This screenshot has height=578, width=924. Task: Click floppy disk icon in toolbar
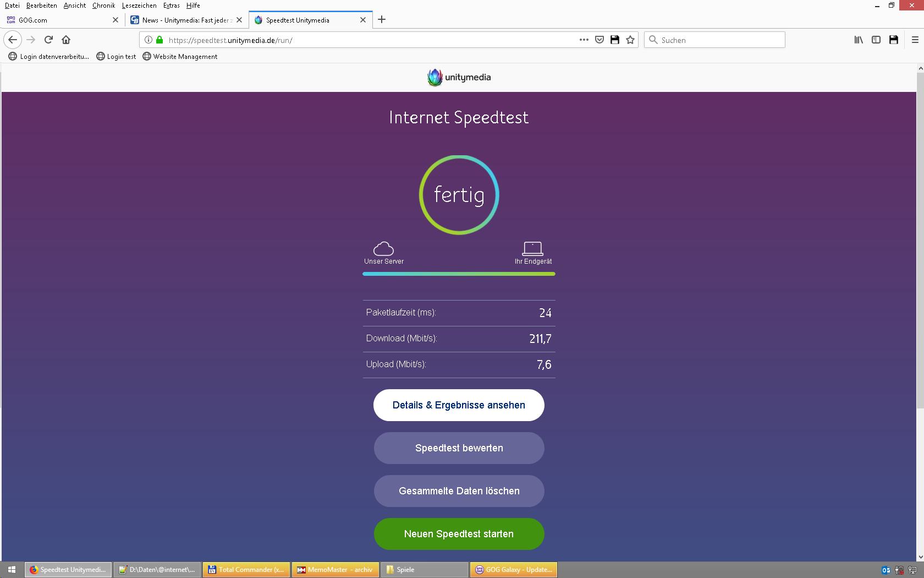click(x=894, y=40)
